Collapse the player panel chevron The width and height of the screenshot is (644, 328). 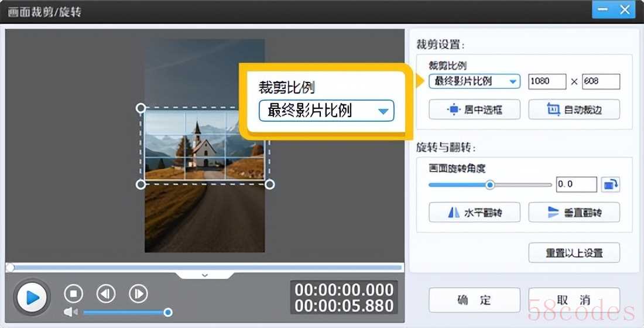tap(205, 275)
